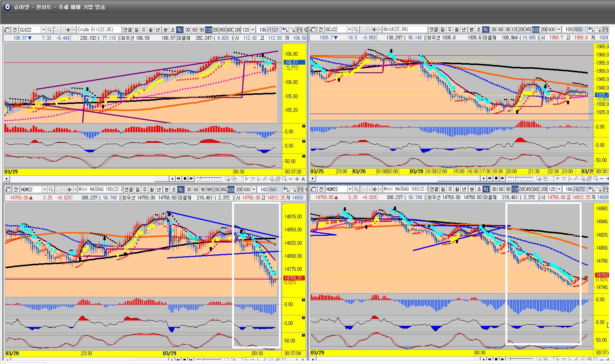
Task: Select the 60 preset in bottom-right NASDAQ chart
Action: click(501, 189)
